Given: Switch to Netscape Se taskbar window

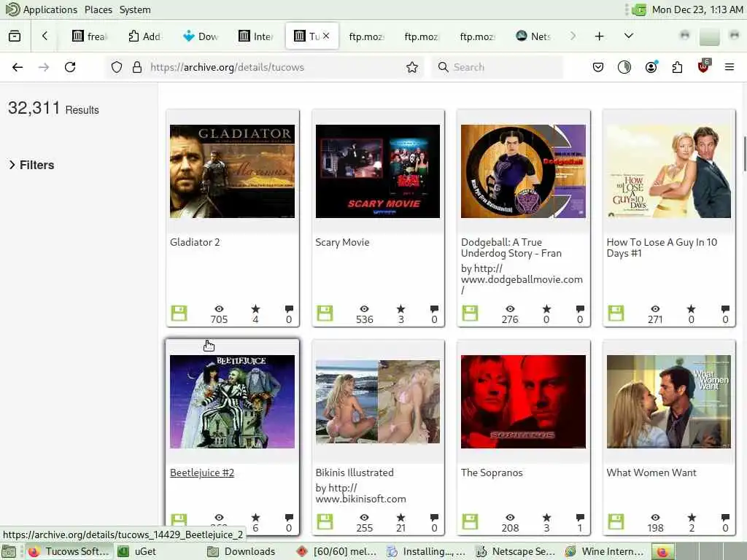Looking at the screenshot, I should (x=516, y=551).
